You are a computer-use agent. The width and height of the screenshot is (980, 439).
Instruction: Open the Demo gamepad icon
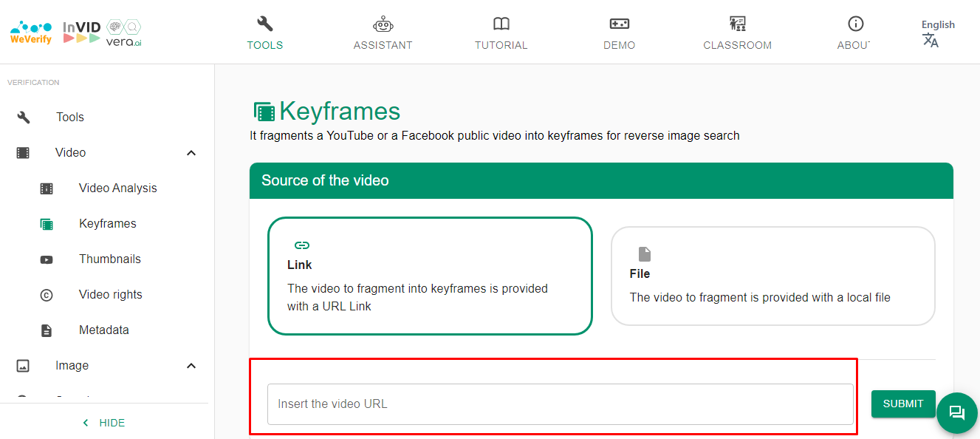(619, 24)
